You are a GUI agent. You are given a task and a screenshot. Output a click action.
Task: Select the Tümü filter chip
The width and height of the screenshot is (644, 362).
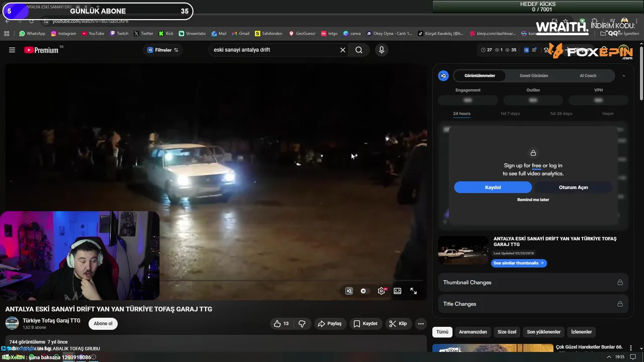click(x=442, y=332)
